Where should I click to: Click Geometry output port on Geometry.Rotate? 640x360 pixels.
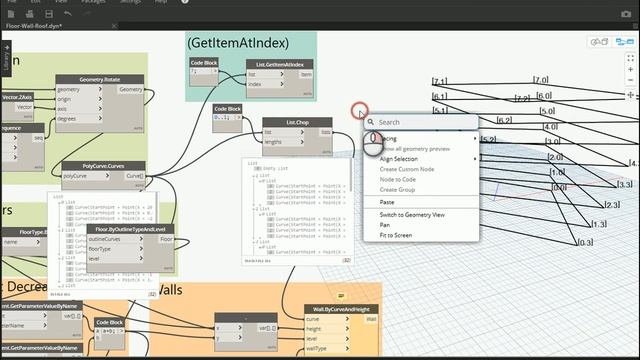coord(131,89)
